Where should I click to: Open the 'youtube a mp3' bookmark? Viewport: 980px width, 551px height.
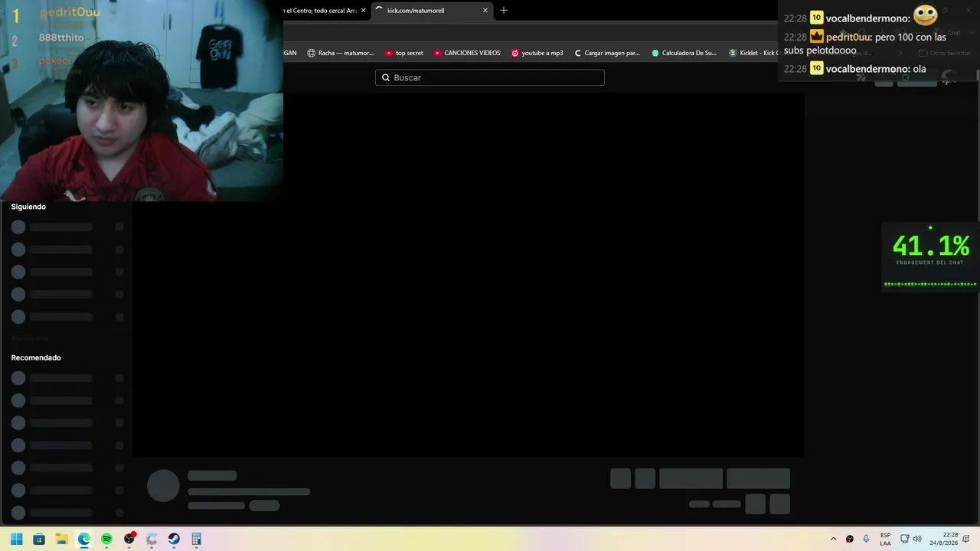(x=537, y=53)
